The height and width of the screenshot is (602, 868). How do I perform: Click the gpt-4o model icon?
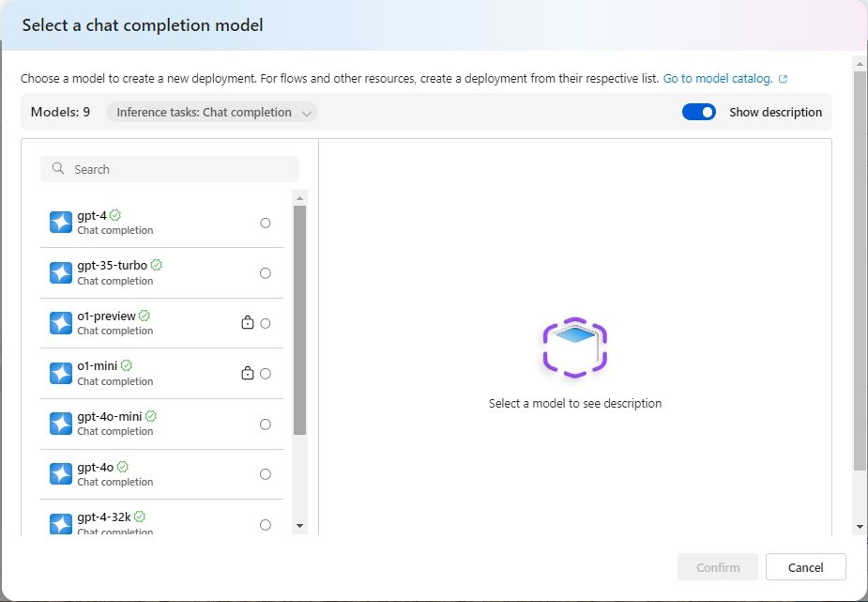coord(61,474)
